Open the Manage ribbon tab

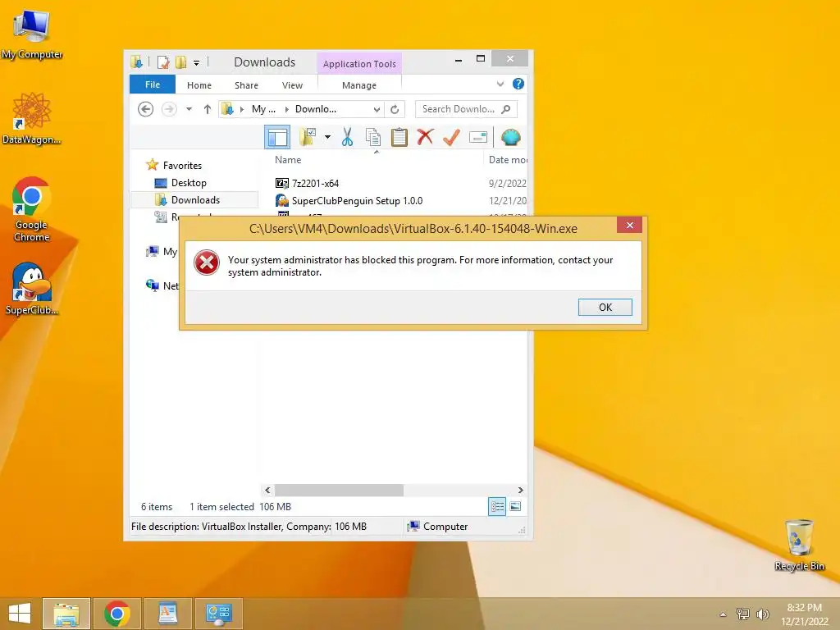(359, 85)
